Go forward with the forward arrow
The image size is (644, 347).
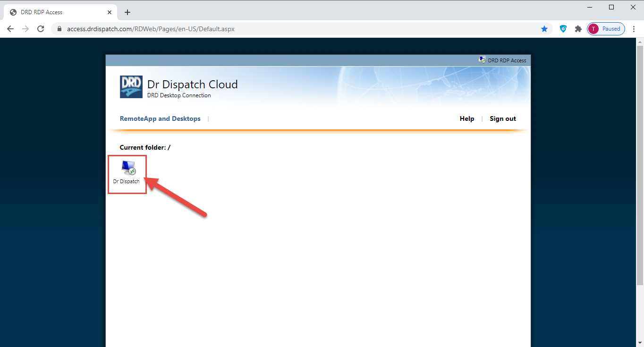click(x=25, y=29)
